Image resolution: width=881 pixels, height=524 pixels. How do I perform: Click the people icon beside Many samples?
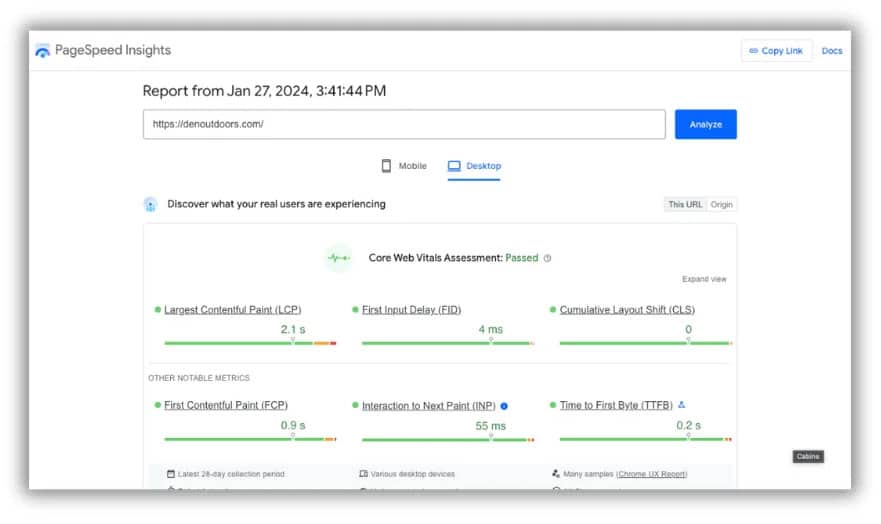pyautogui.click(x=556, y=474)
